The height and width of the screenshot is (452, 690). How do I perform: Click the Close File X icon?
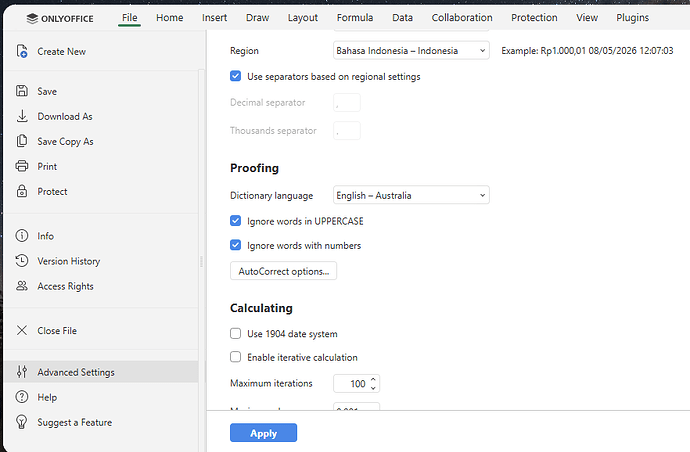click(x=22, y=330)
